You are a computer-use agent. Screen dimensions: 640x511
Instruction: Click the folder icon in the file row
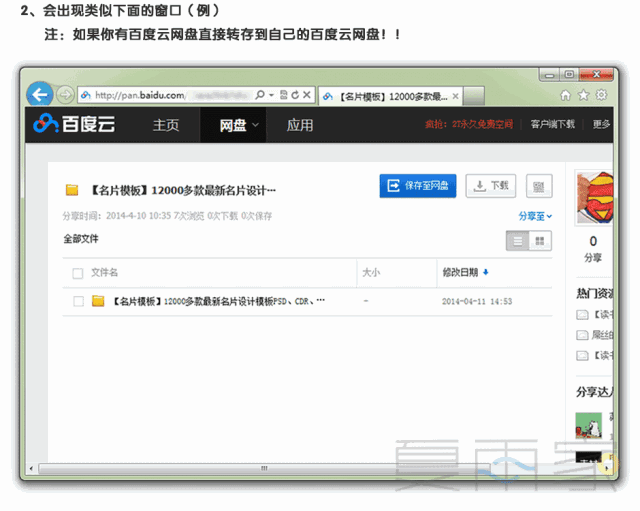pos(98,301)
